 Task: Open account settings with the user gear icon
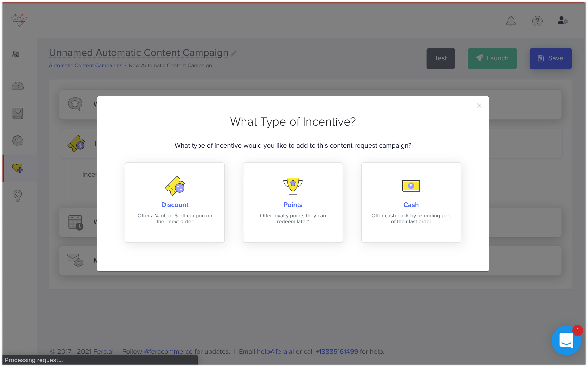(562, 21)
